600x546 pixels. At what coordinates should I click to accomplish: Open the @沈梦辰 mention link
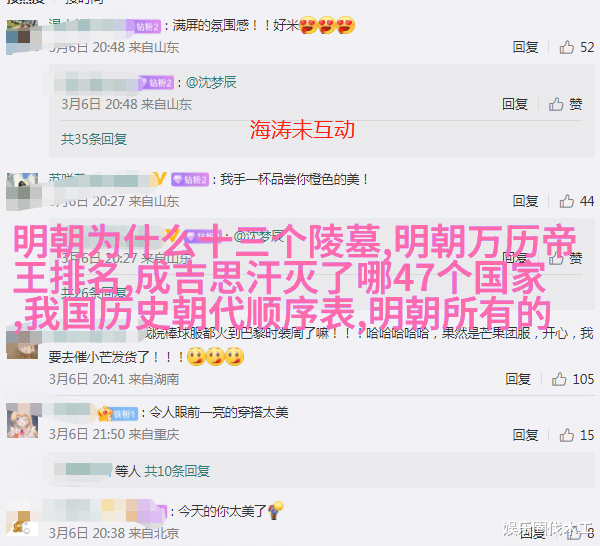click(211, 82)
